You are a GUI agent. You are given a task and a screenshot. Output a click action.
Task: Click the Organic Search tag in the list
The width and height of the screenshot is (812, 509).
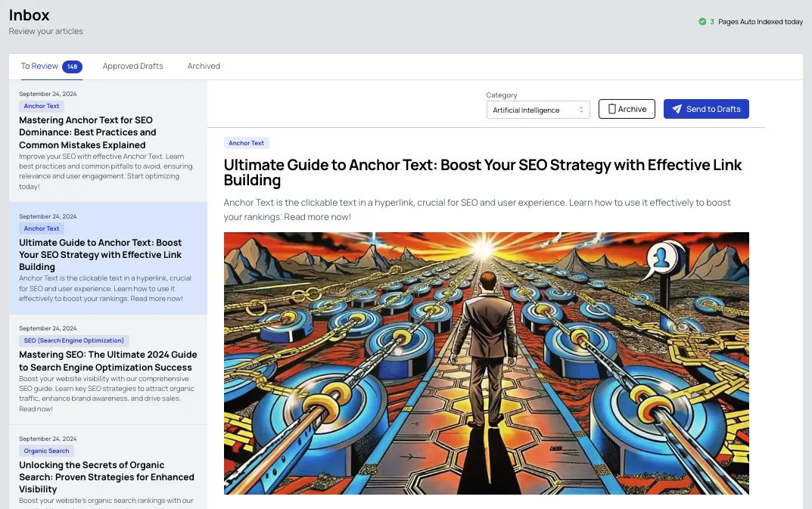(47, 451)
